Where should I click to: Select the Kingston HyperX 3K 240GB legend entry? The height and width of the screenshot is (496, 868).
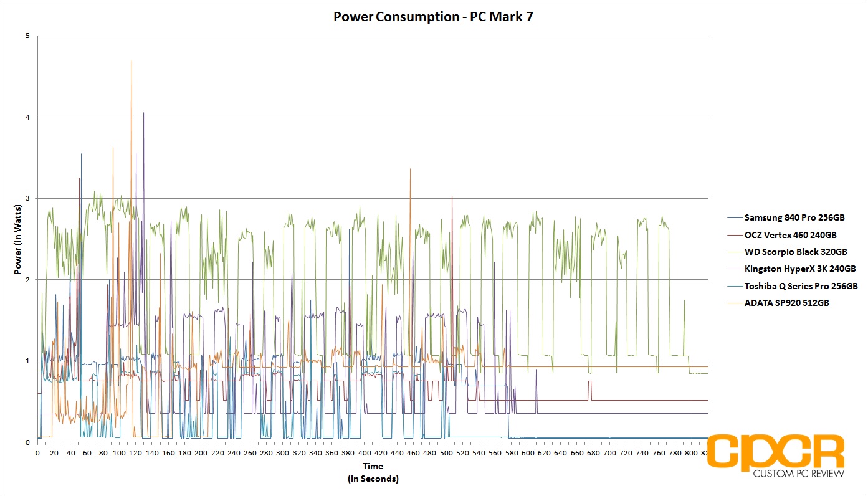(x=800, y=269)
